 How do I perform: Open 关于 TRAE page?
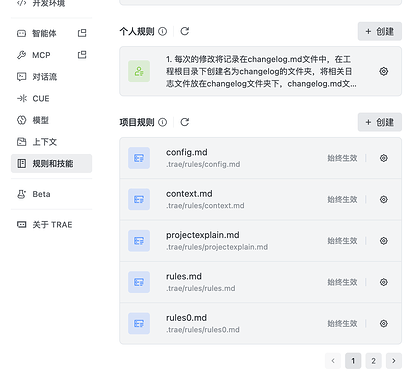coord(51,225)
